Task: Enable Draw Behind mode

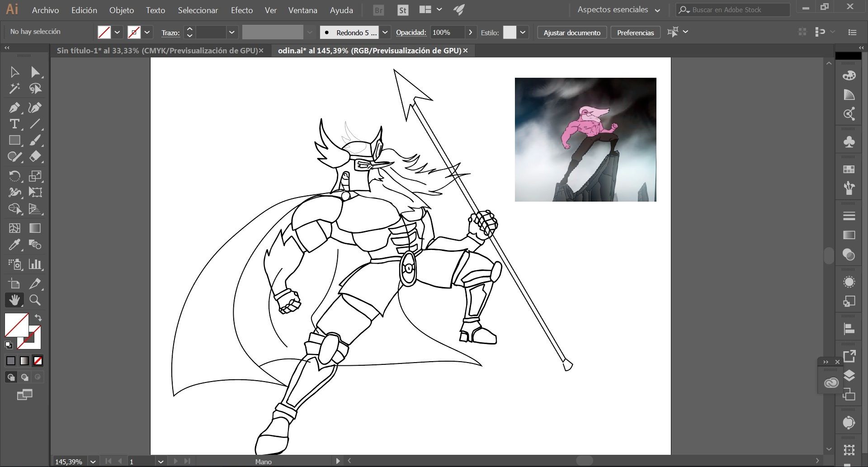Action: tap(24, 377)
